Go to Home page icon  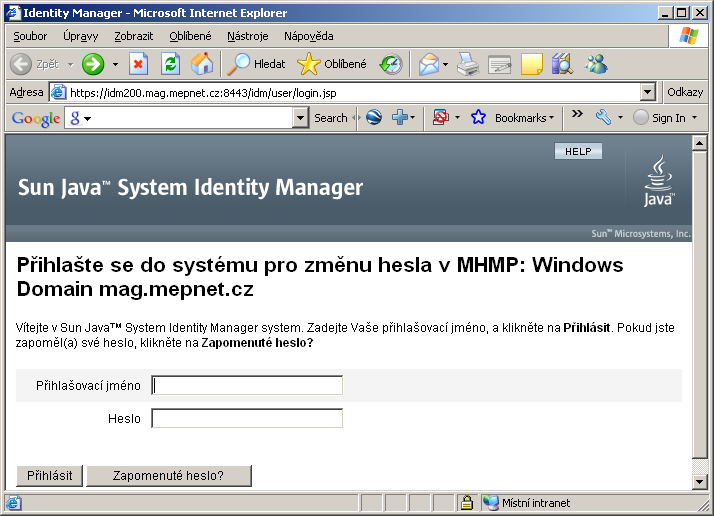(x=202, y=64)
